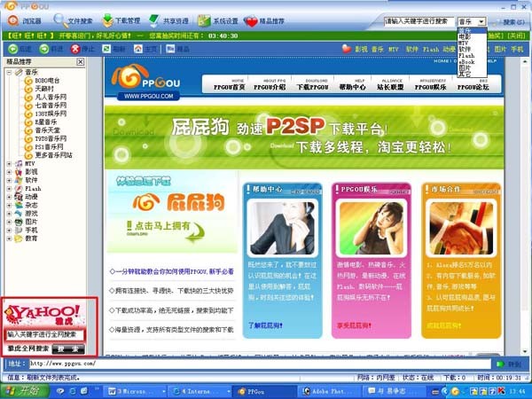Viewport: 532px width, 399px height.
Task: Select 软件 in the category dropdown list
Action: [472, 49]
